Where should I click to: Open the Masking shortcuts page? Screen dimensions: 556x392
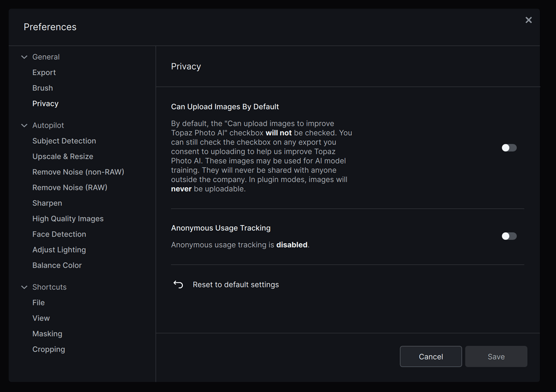coord(47,333)
